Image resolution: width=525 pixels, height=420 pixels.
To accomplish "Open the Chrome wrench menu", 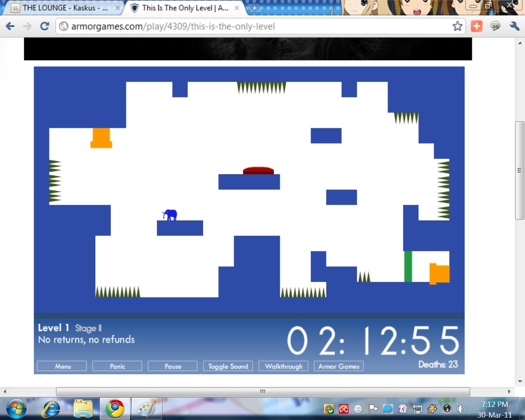I will click(x=514, y=26).
